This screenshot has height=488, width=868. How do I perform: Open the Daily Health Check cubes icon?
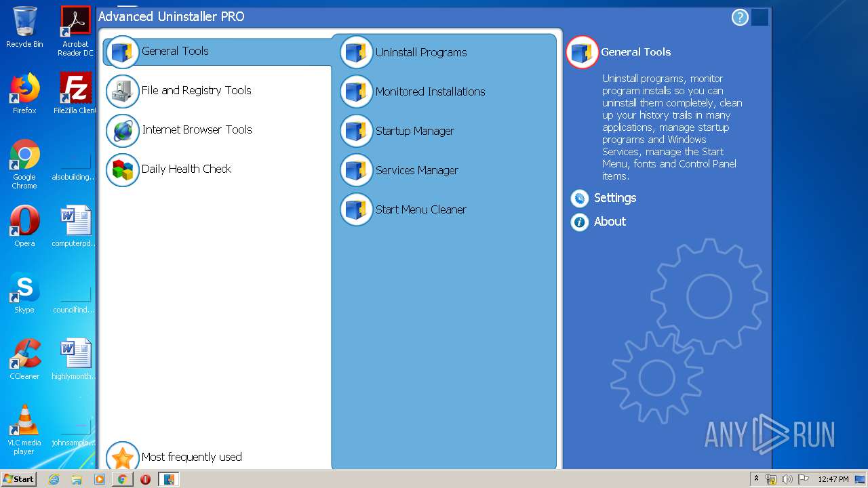coord(123,170)
